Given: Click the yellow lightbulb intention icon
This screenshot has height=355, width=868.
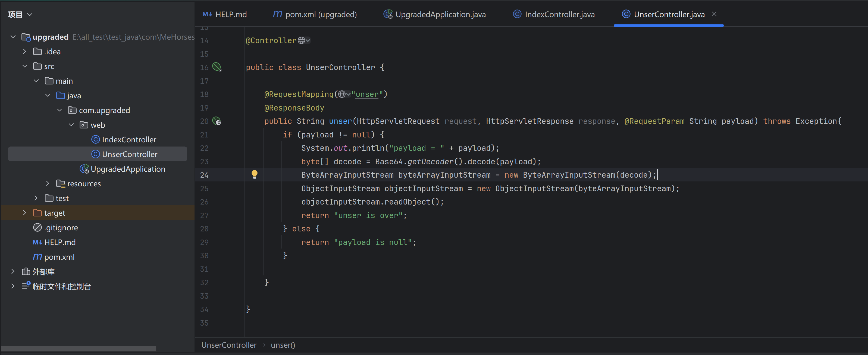Looking at the screenshot, I should tap(254, 174).
